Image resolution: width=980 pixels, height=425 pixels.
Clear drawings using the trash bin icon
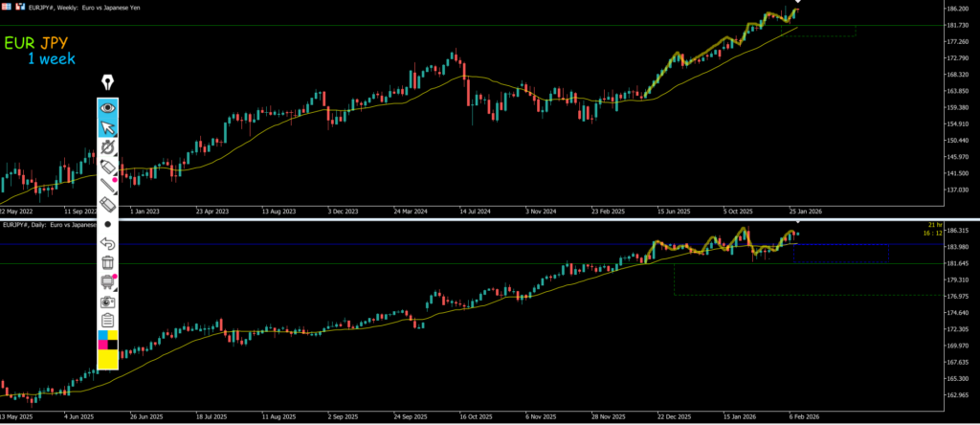[108, 262]
